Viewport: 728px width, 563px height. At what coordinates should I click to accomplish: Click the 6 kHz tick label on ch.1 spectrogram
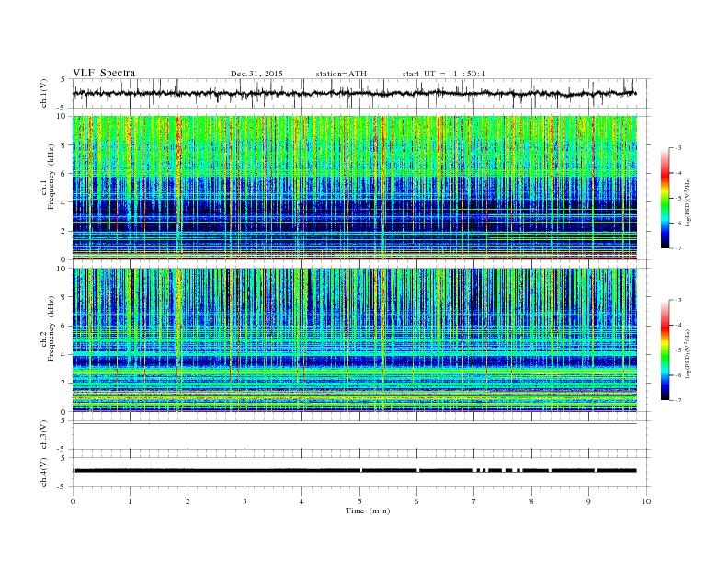tap(64, 174)
